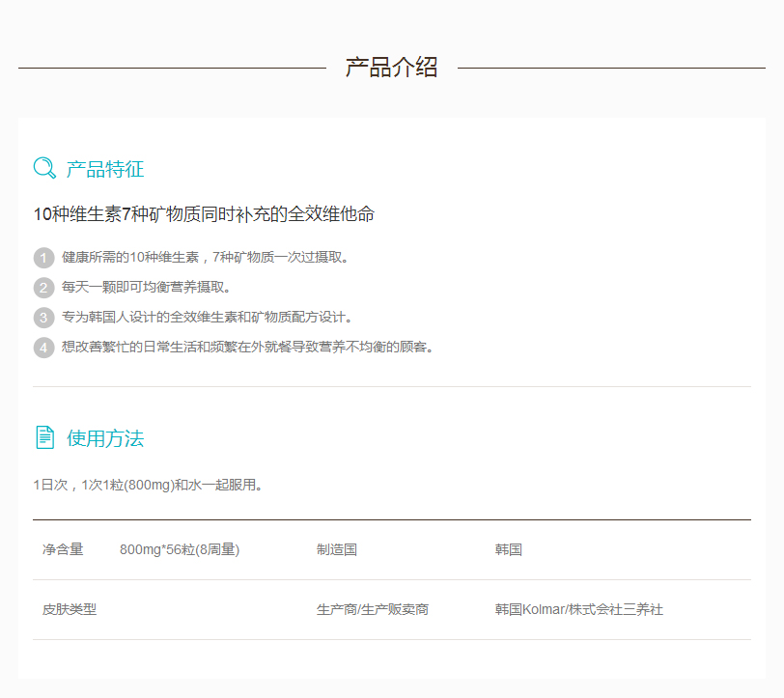The height and width of the screenshot is (698, 784).
Task: Click the 产品介绍 page heading
Action: pos(391,68)
